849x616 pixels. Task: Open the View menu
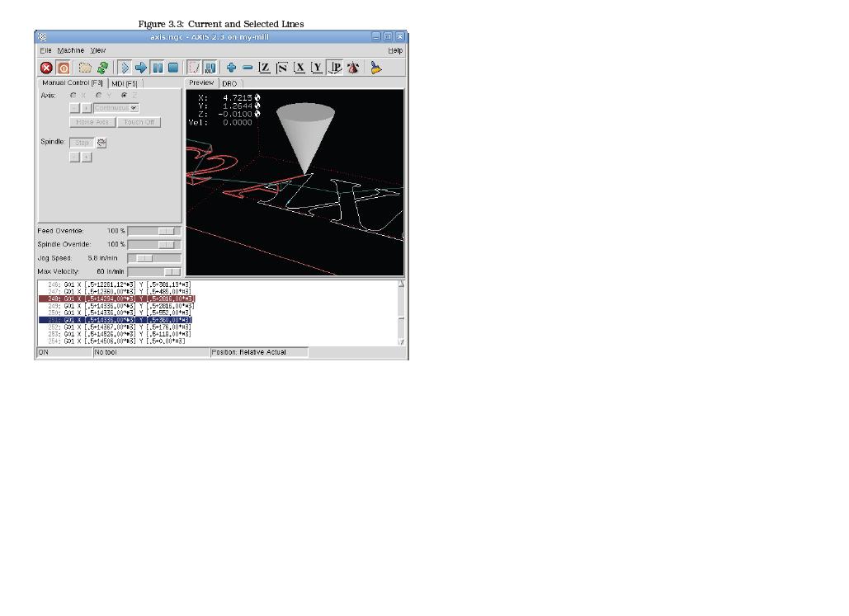point(97,50)
